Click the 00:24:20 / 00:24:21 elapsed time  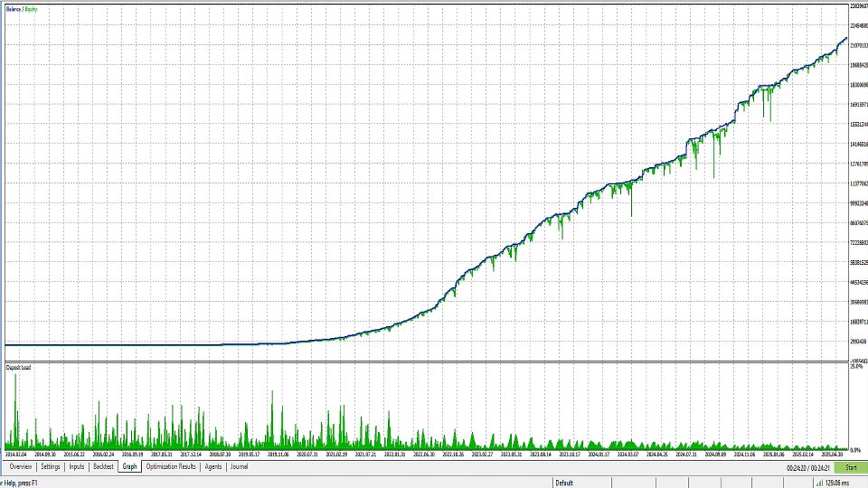pyautogui.click(x=808, y=468)
